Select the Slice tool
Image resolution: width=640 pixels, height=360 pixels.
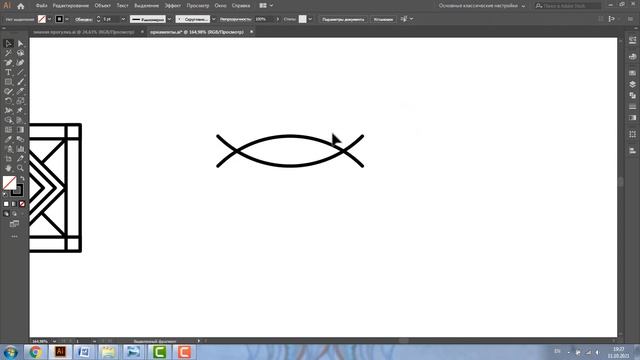pos(20,159)
